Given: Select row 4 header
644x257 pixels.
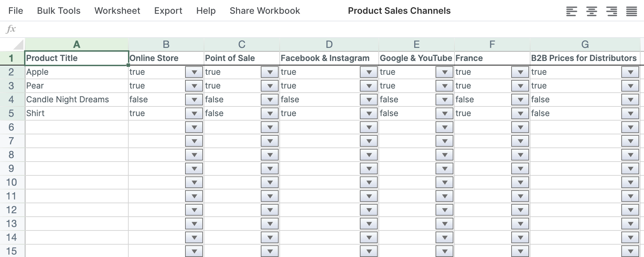Looking at the screenshot, I should (11, 100).
